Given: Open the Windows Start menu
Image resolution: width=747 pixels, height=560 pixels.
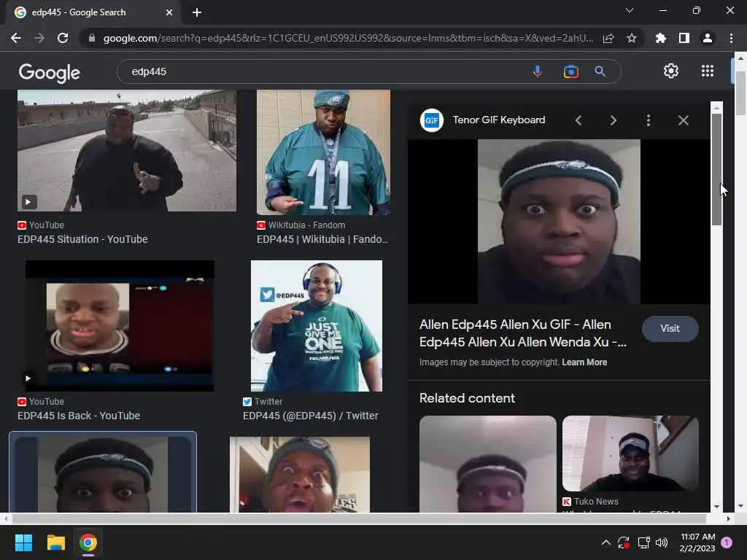Looking at the screenshot, I should tap(23, 542).
